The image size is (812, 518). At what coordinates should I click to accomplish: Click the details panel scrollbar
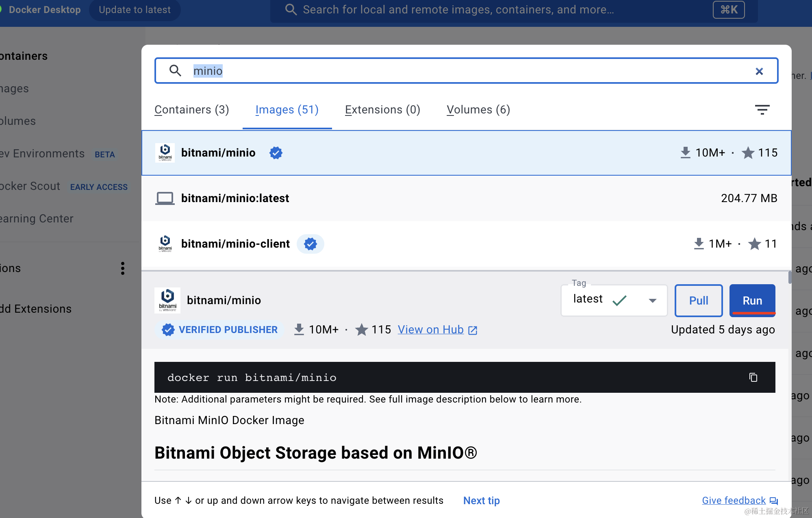coord(790,277)
